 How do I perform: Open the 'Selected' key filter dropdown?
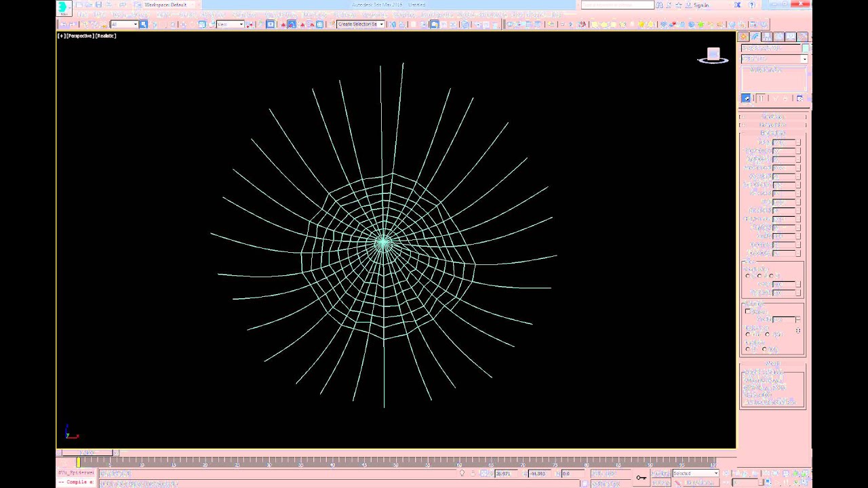pos(696,473)
